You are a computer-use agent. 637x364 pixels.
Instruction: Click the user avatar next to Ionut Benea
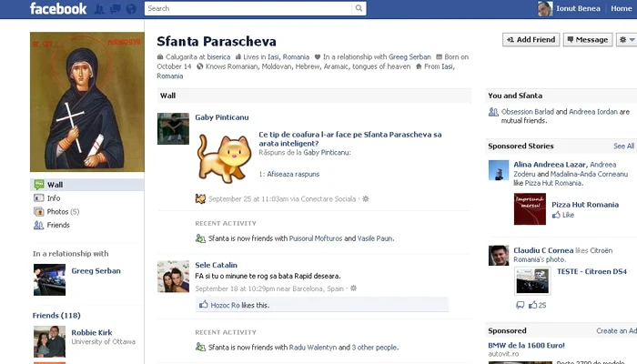pos(545,8)
